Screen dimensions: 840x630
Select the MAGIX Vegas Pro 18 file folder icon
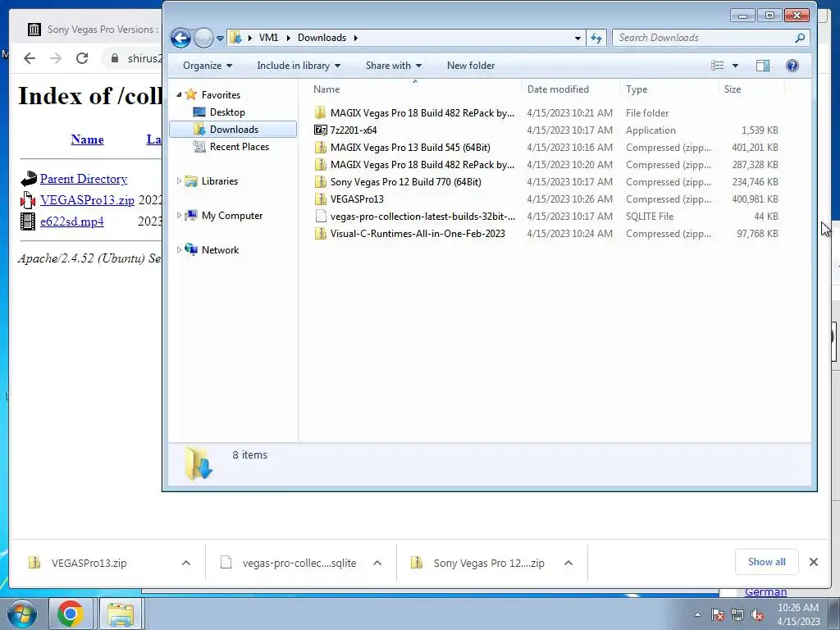click(321, 112)
